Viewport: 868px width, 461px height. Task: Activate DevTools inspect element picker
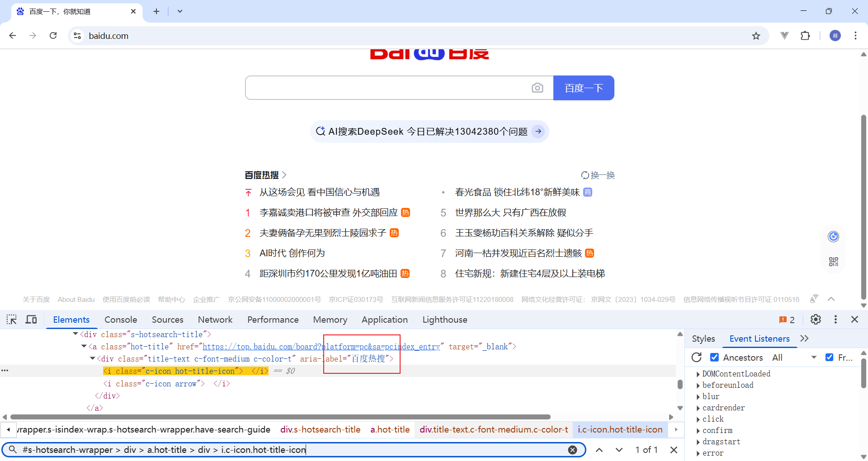pyautogui.click(x=12, y=320)
